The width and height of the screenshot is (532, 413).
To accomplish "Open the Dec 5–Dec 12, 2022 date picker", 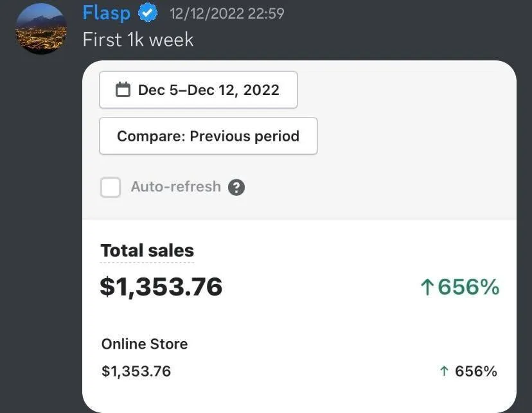I will tap(199, 90).
